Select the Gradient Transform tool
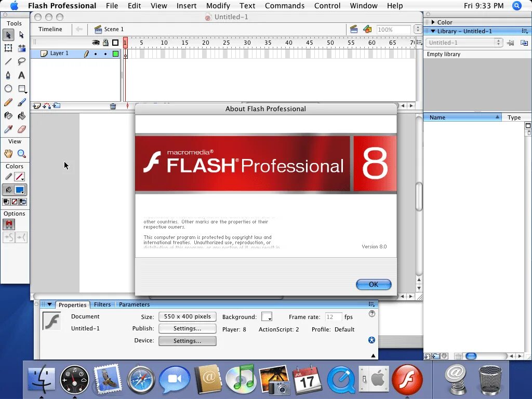The height and width of the screenshot is (399, 532). (x=21, y=48)
